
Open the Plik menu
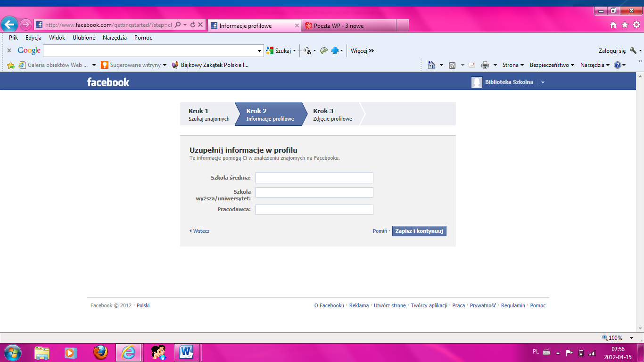(13, 38)
